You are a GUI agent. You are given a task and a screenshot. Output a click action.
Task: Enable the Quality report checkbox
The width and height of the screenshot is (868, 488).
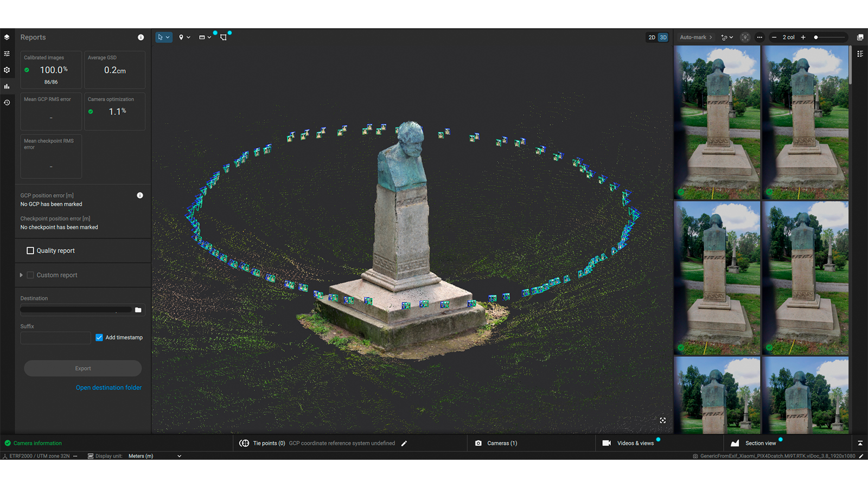pos(30,251)
